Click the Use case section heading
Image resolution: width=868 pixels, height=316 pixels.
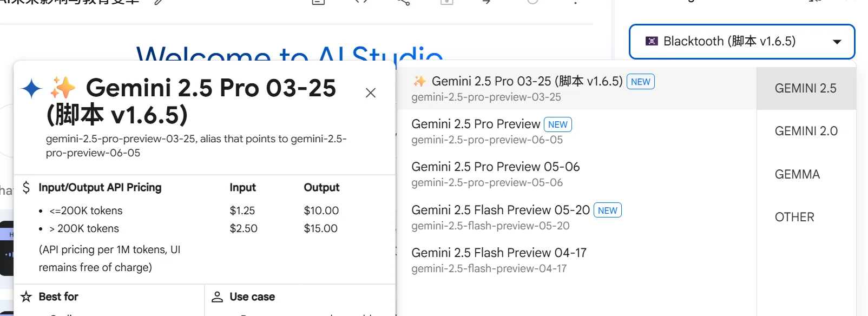[252, 297]
